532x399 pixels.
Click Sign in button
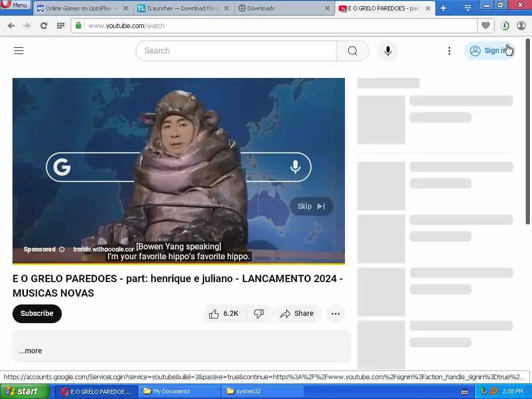coord(490,50)
